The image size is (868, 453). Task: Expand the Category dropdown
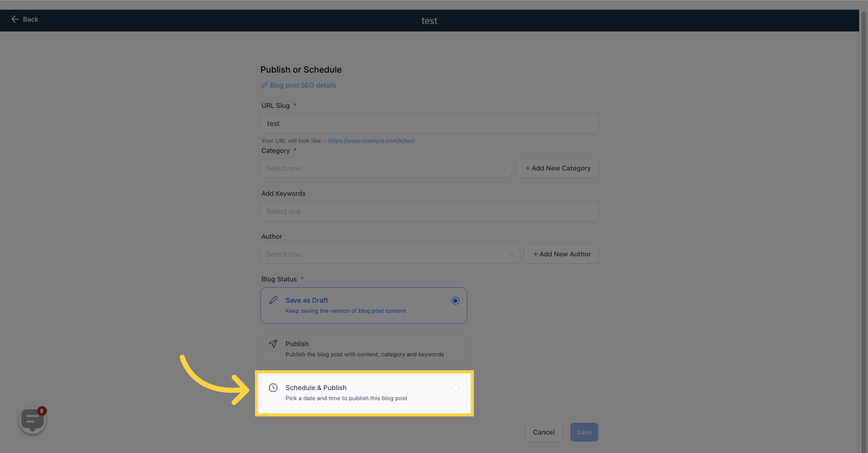pyautogui.click(x=386, y=167)
